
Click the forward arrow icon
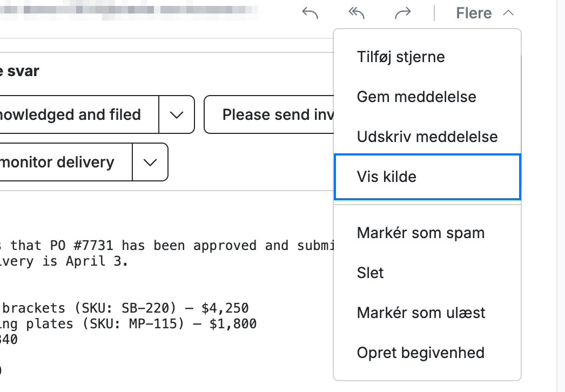tap(403, 13)
